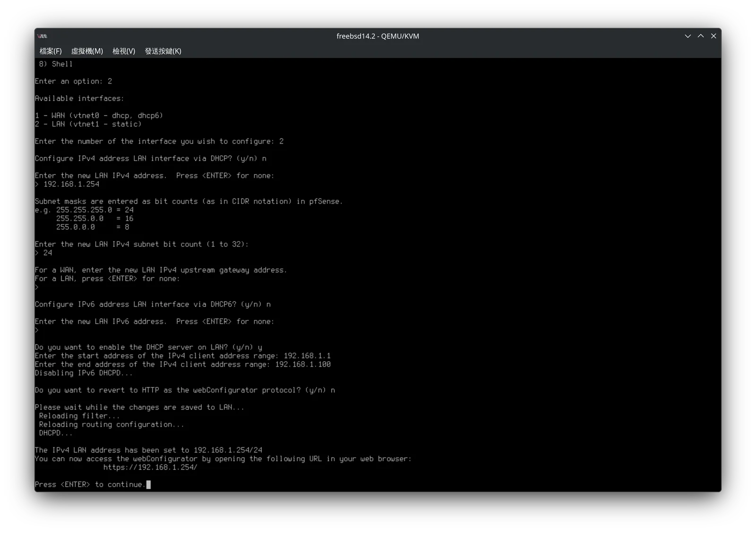Image resolution: width=756 pixels, height=533 pixels.
Task: Click the 'Available interfaces:' line
Action: click(79, 98)
